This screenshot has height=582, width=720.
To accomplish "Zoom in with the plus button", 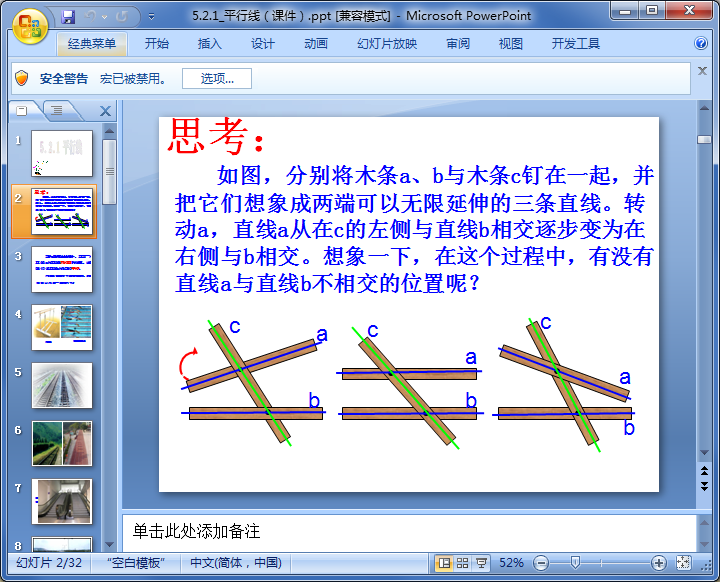I will click(658, 563).
